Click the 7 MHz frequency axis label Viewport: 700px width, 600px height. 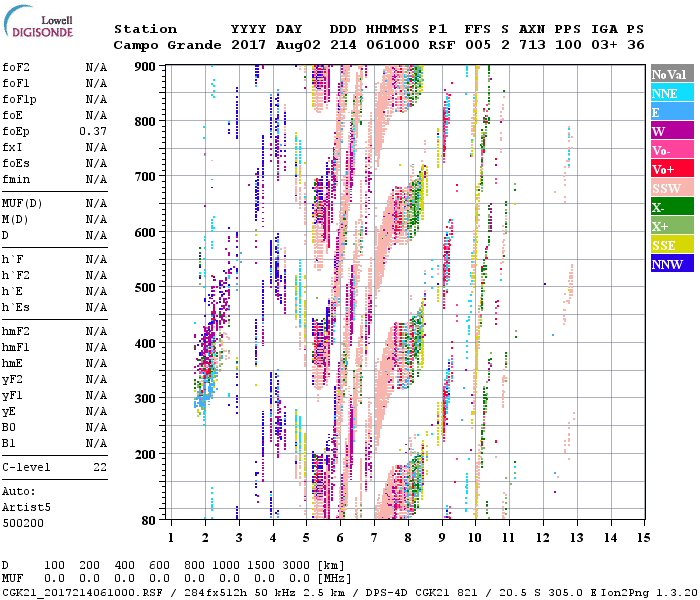point(374,538)
